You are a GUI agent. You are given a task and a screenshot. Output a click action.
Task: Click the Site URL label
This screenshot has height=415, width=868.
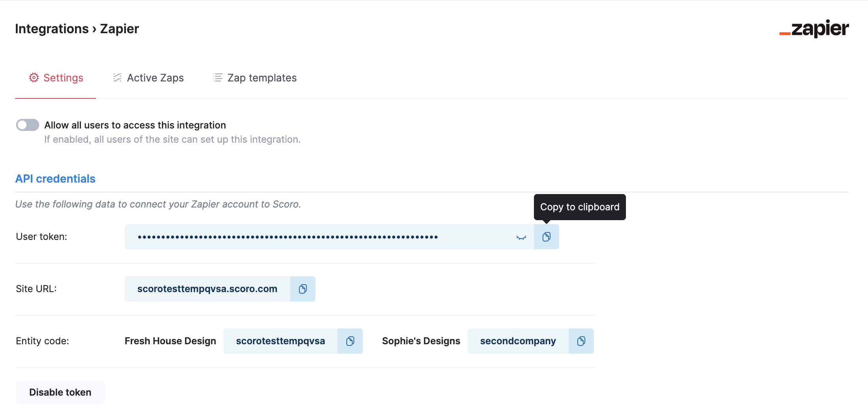point(36,289)
